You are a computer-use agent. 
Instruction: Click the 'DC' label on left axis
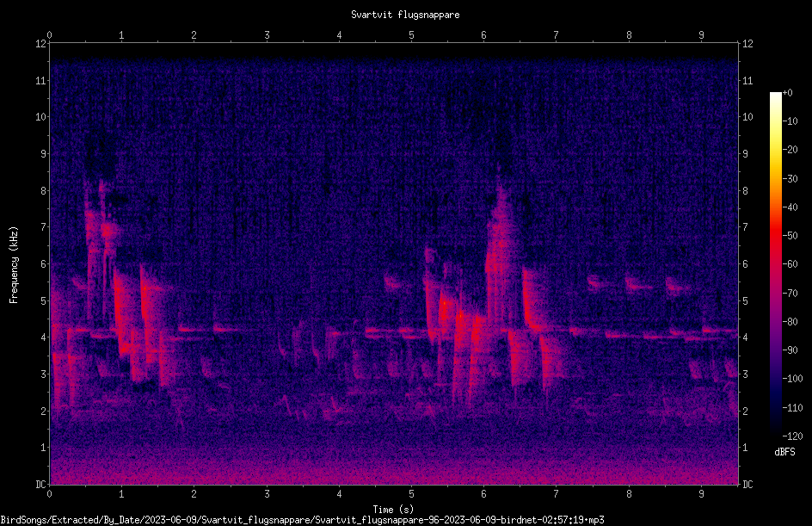(40, 485)
